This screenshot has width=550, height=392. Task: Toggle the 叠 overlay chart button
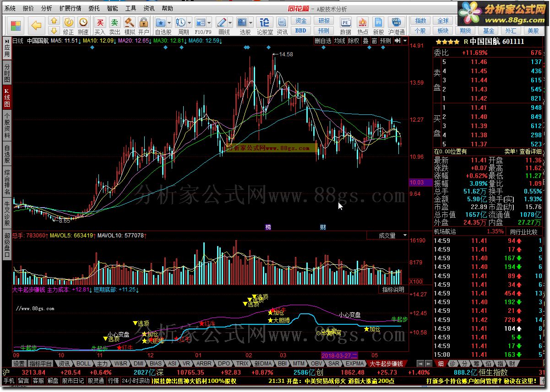click(365, 41)
